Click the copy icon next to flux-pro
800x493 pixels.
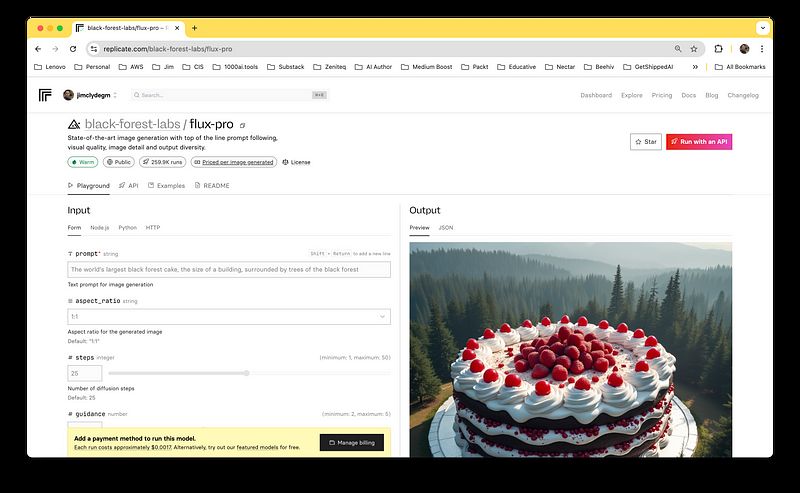pyautogui.click(x=241, y=124)
